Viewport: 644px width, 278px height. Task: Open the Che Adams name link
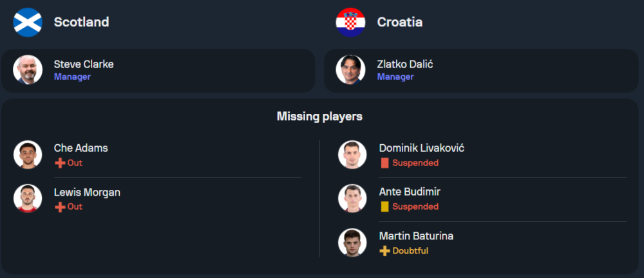(x=81, y=148)
